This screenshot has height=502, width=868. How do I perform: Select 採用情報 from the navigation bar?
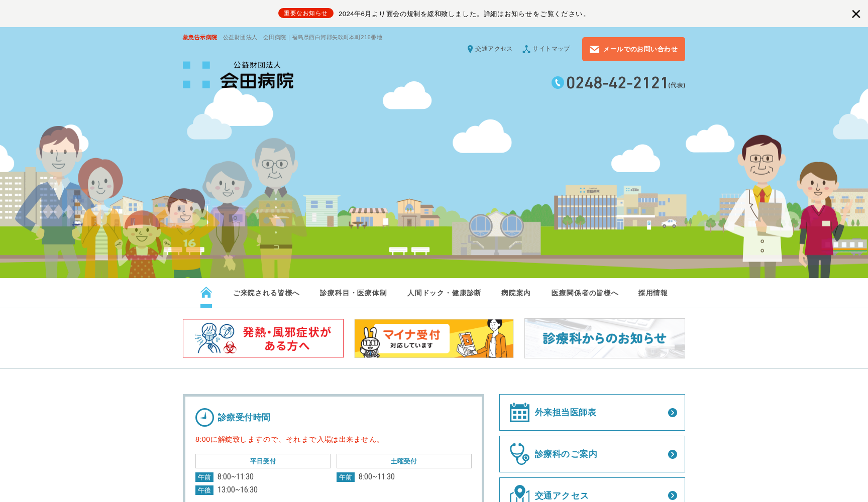pyautogui.click(x=653, y=293)
